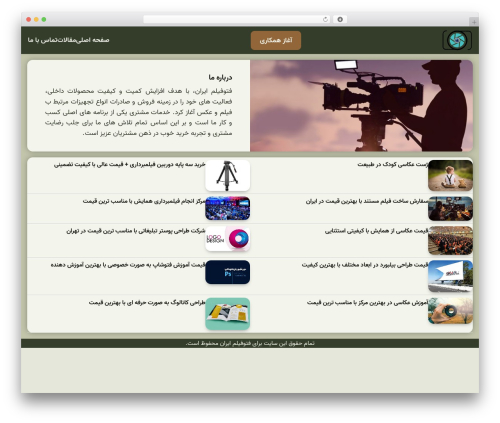Open the child in nature photo thumbnail
The image size is (500, 423).
pyautogui.click(x=450, y=175)
